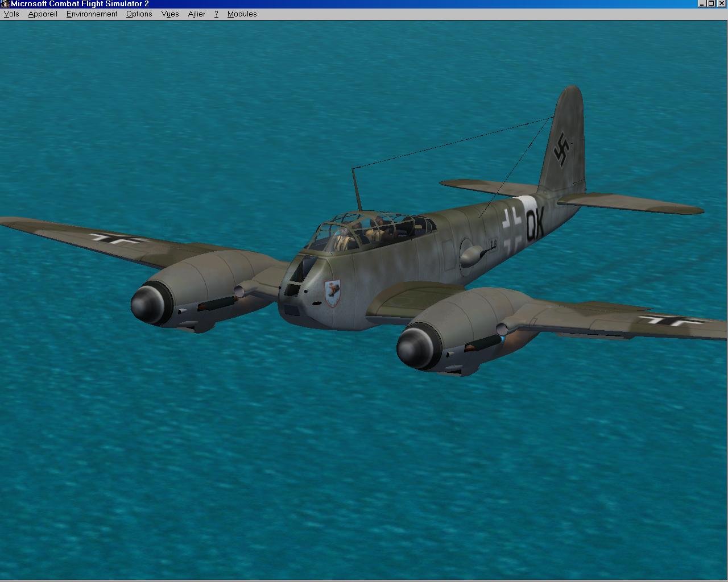The image size is (728, 582).
Task: Close the Combat Flight Simulator window
Action: (721, 4)
